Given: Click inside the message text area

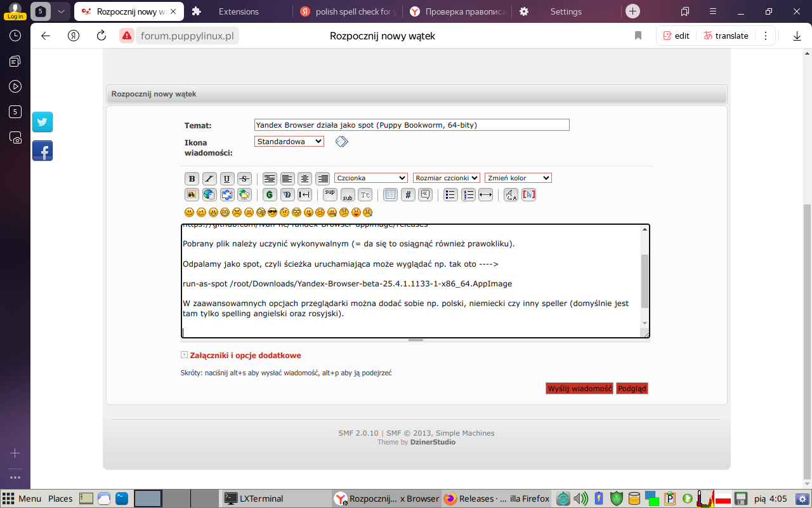Looking at the screenshot, I should (x=411, y=281).
